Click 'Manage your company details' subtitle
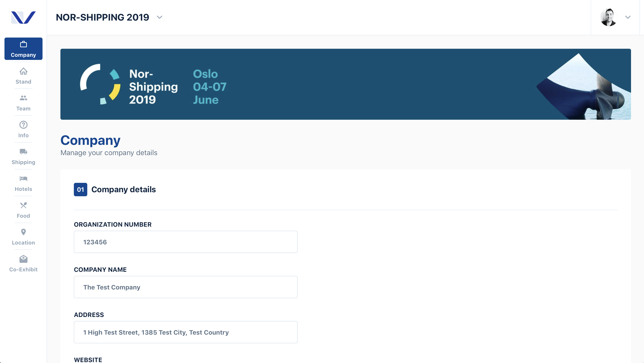 (109, 153)
